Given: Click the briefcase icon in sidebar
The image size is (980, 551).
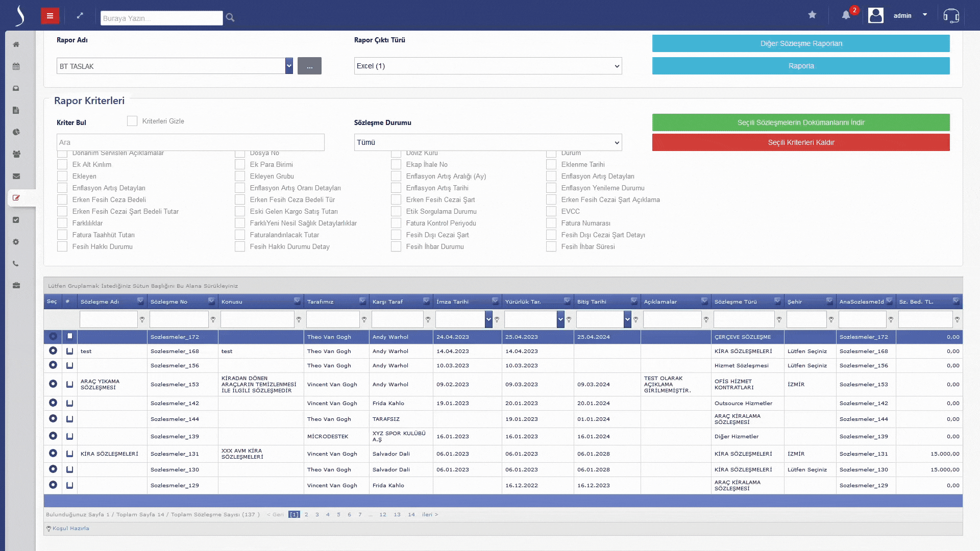Looking at the screenshot, I should click(16, 286).
